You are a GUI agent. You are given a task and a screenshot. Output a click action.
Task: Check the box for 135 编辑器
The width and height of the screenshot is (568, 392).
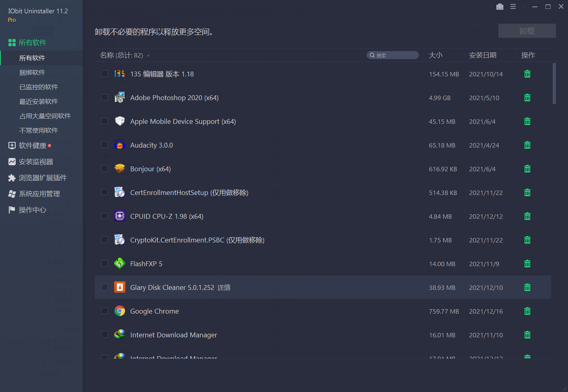click(105, 74)
